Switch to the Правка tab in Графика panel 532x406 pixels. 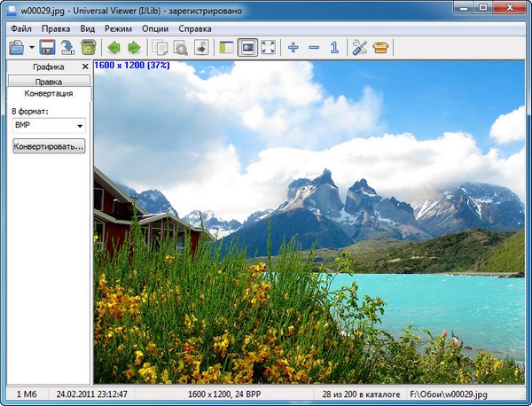pyautogui.click(x=49, y=82)
